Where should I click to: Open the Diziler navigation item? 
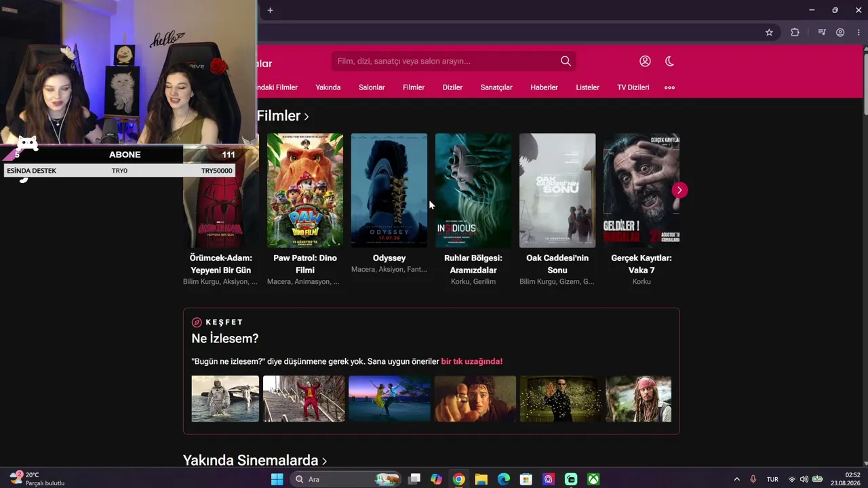tap(452, 87)
